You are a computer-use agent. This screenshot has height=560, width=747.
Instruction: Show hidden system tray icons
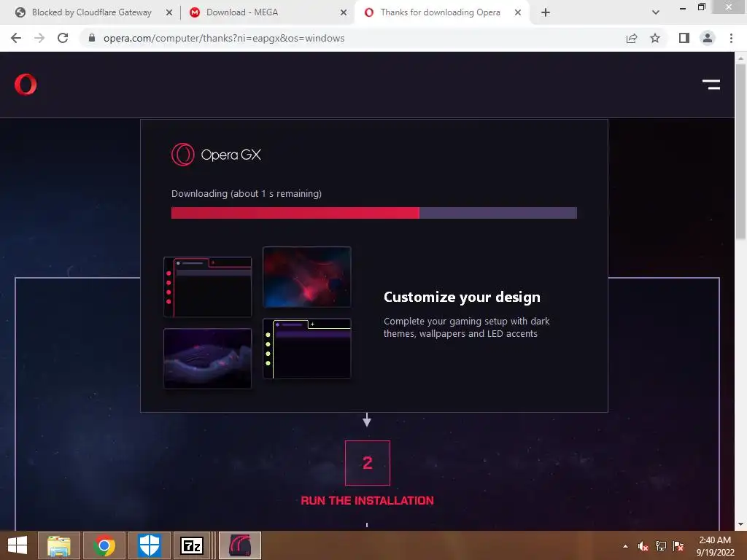625,546
